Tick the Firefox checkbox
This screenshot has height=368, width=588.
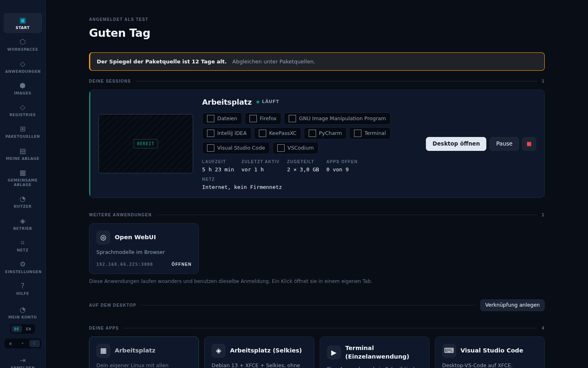click(253, 119)
